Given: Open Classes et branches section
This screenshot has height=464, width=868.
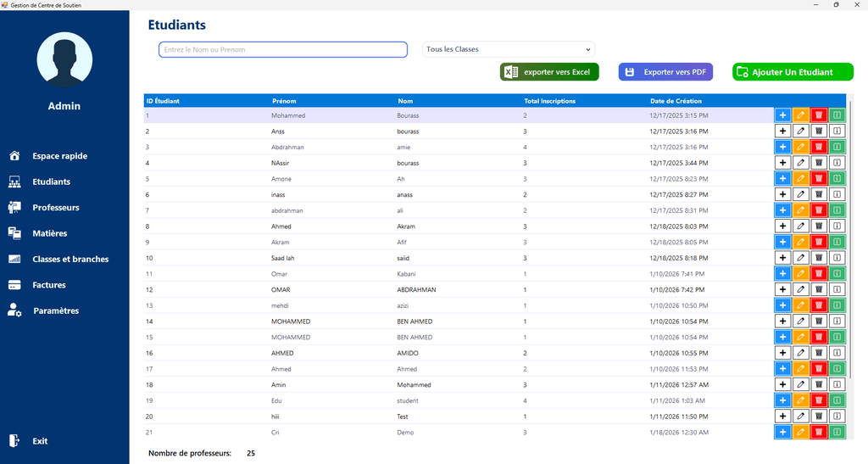Looking at the screenshot, I should [x=70, y=260].
